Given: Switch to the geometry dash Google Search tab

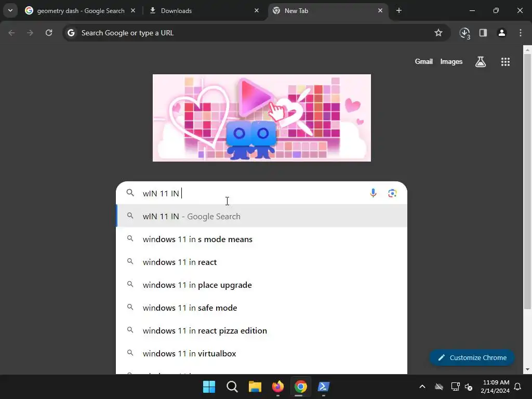Looking at the screenshot, I should 81,10.
